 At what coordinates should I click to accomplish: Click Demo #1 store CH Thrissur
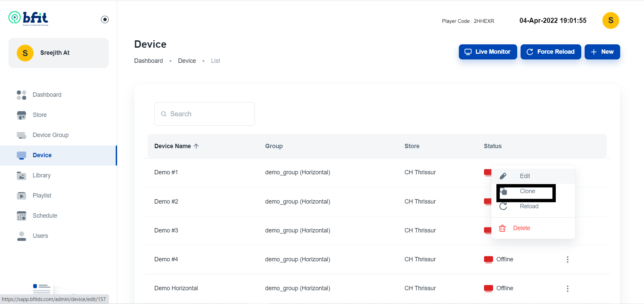[420, 172]
